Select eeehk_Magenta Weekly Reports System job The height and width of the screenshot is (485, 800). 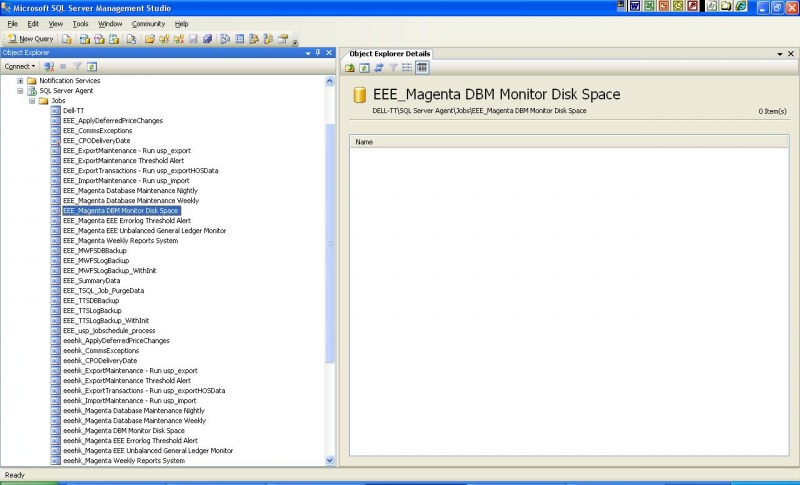124,461
